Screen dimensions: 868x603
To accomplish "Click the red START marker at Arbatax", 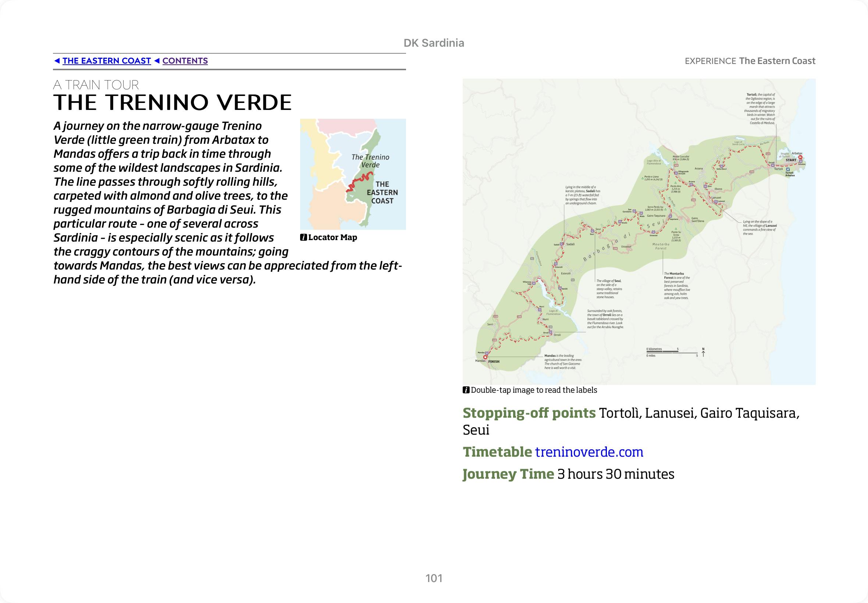I will pos(800,157).
